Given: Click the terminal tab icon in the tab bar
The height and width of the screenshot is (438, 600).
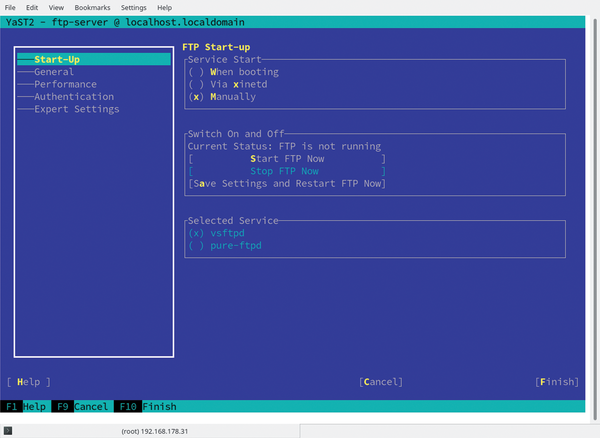Looking at the screenshot, I should click(x=8, y=431).
